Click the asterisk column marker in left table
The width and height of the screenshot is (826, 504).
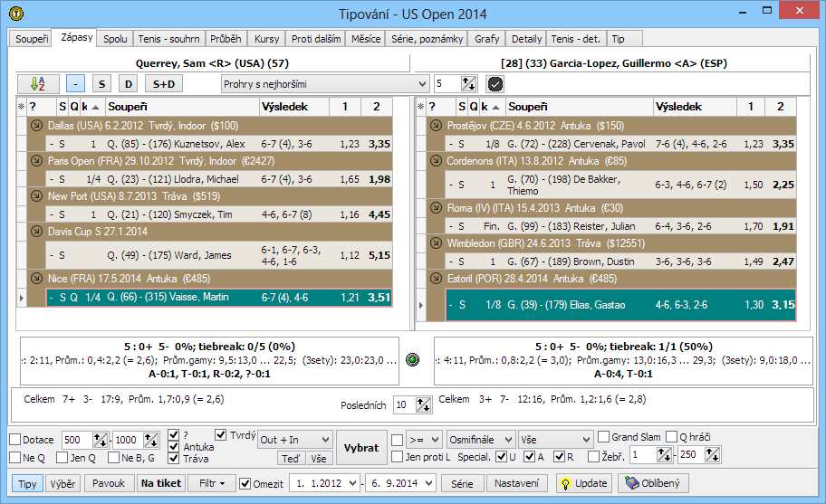coord(21,107)
